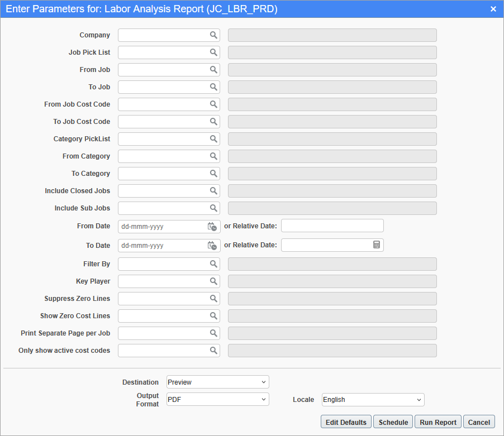
Task: Open the Destination dropdown
Action: (x=217, y=382)
